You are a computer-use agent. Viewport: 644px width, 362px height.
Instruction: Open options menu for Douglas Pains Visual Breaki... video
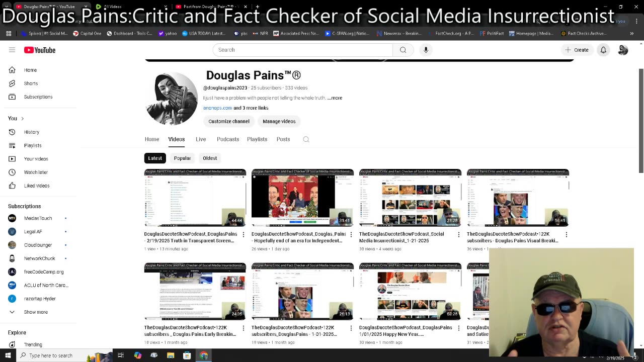[567, 234]
